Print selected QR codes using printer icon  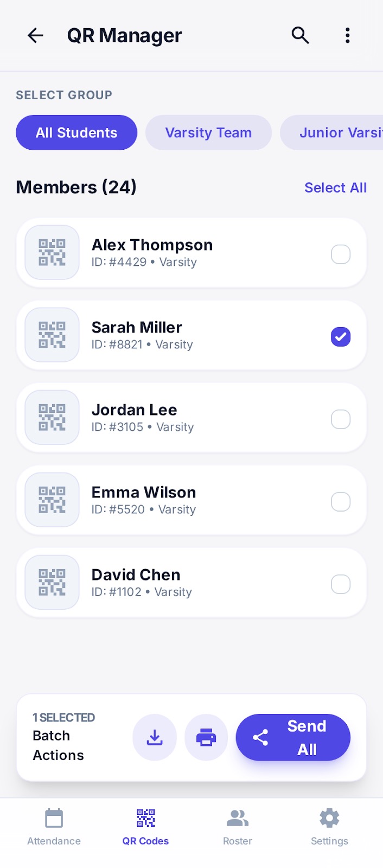point(206,737)
